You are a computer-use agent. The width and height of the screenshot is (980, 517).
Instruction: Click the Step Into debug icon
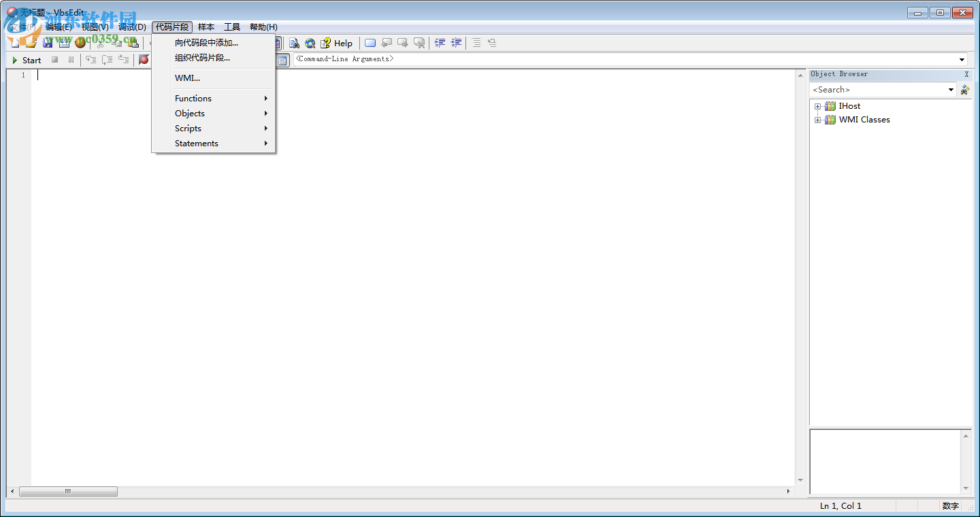click(x=91, y=60)
